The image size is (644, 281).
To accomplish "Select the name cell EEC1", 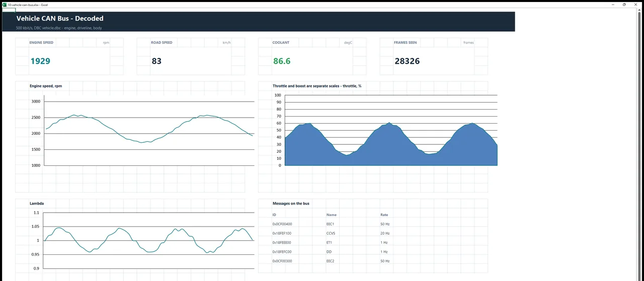I will pyautogui.click(x=331, y=224).
